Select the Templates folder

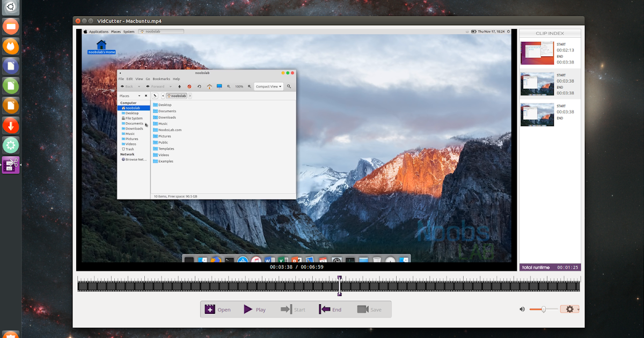[x=164, y=149]
